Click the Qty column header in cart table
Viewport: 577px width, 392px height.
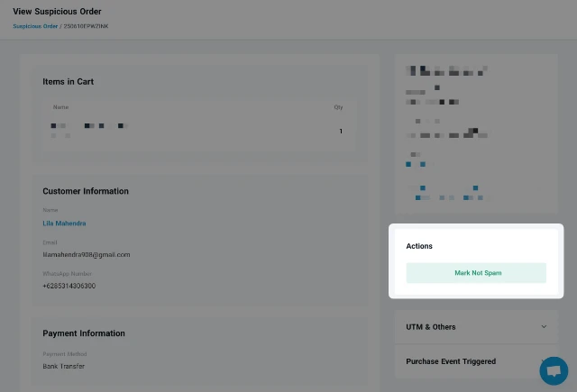pyautogui.click(x=338, y=107)
